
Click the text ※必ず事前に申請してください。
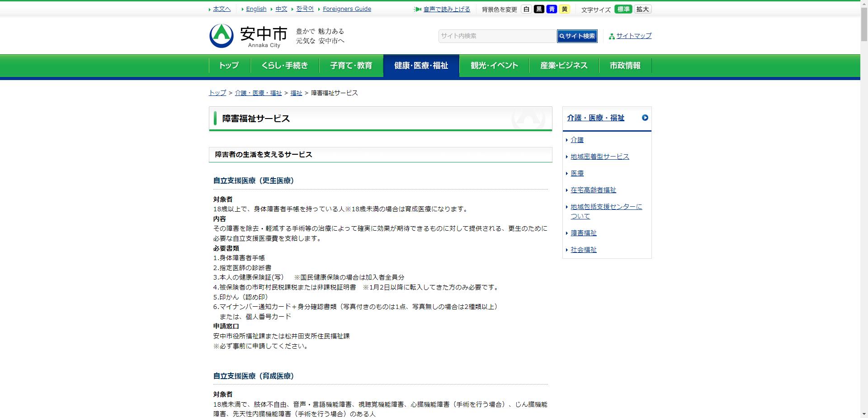262,346
